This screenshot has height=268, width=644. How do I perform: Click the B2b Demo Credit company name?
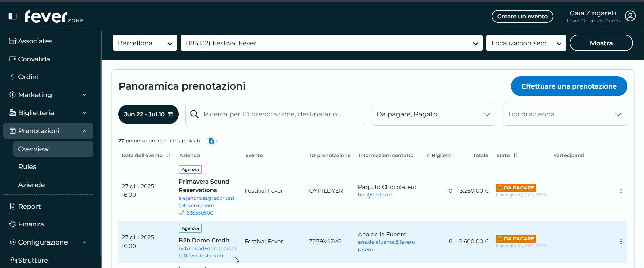click(204, 240)
